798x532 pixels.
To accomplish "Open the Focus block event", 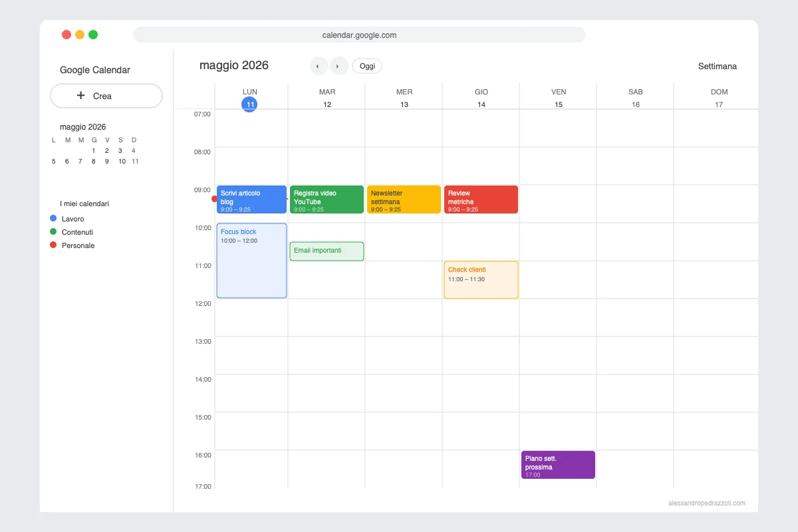I will pos(251,261).
